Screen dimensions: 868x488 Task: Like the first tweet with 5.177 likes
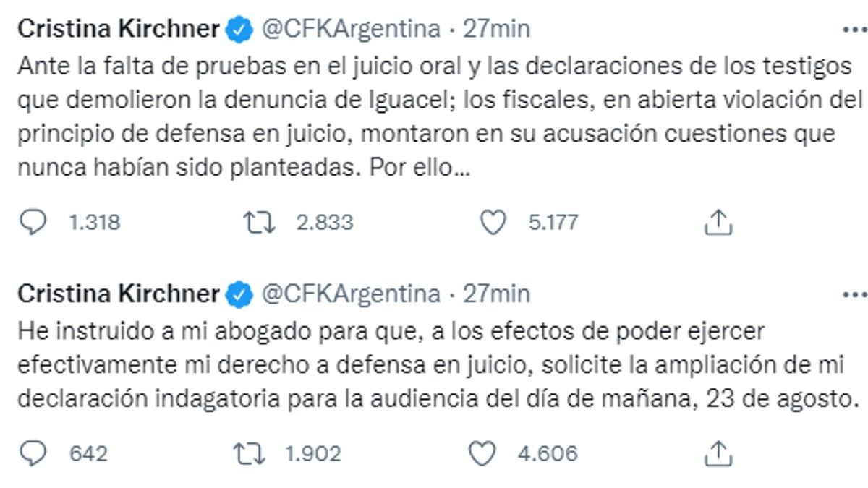click(493, 222)
